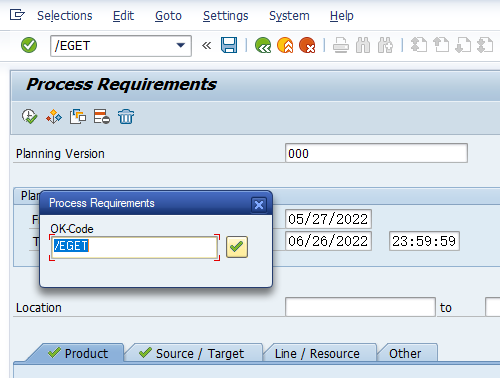
Task: Click the green Enter checkmark icon
Action: pyautogui.click(x=29, y=45)
